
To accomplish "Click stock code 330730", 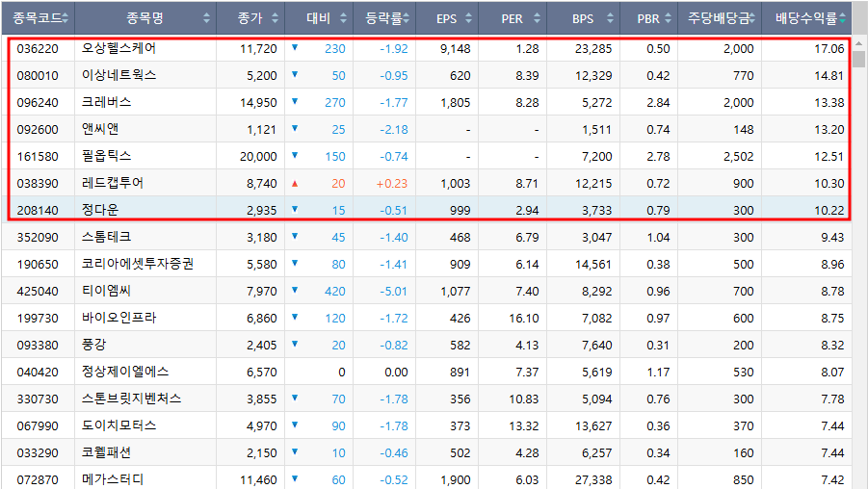I will pyautogui.click(x=38, y=399).
